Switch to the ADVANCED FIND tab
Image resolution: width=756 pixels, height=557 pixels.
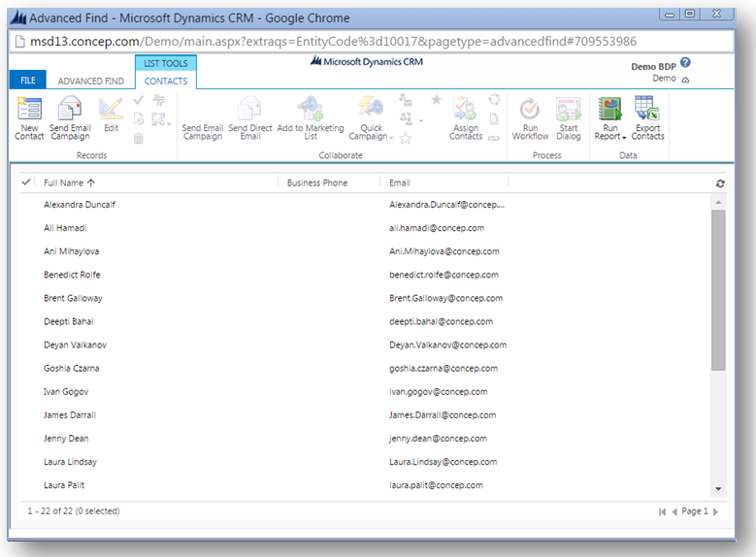point(90,81)
